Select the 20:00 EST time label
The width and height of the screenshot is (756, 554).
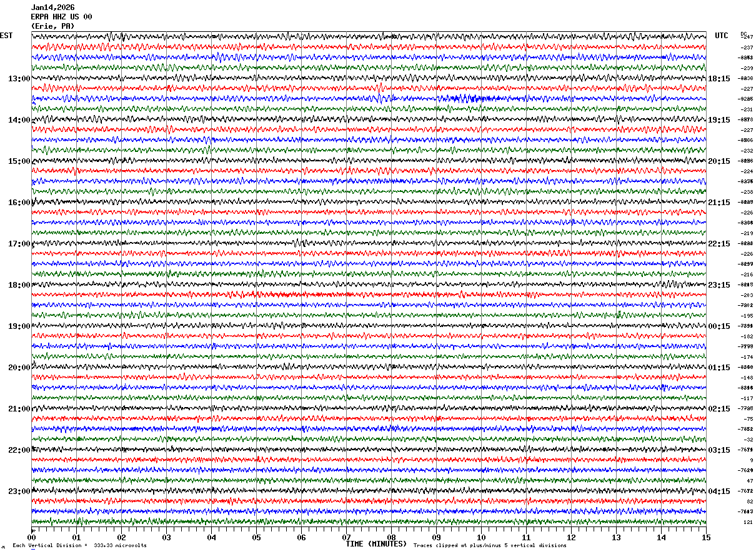[x=19, y=368]
